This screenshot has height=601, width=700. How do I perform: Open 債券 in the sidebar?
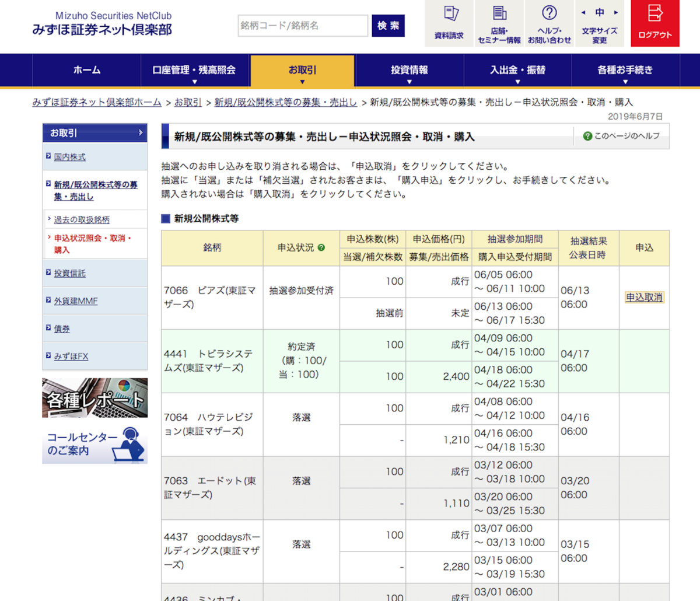pos(62,329)
